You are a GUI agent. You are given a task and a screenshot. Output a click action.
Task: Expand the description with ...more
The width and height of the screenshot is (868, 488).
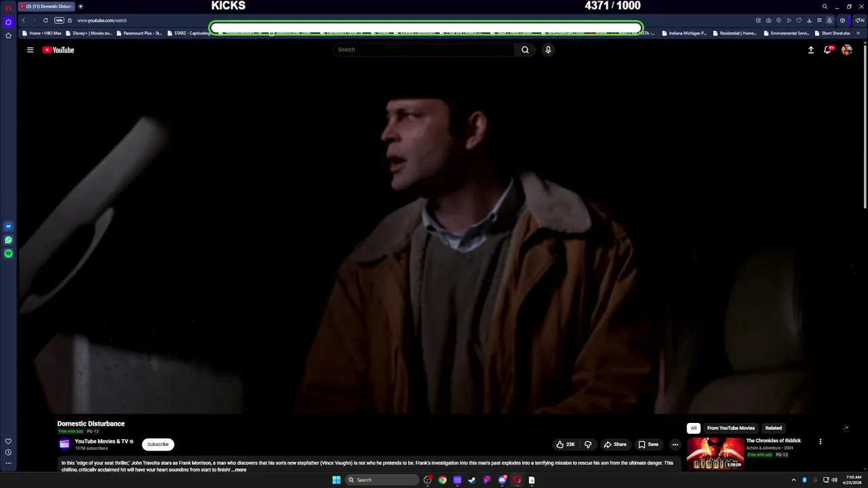coord(239,470)
